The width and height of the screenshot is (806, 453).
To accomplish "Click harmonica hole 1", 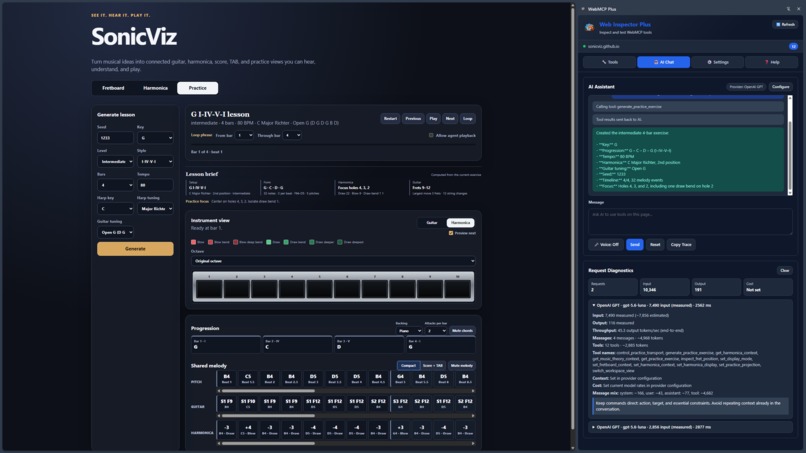I will (209, 288).
